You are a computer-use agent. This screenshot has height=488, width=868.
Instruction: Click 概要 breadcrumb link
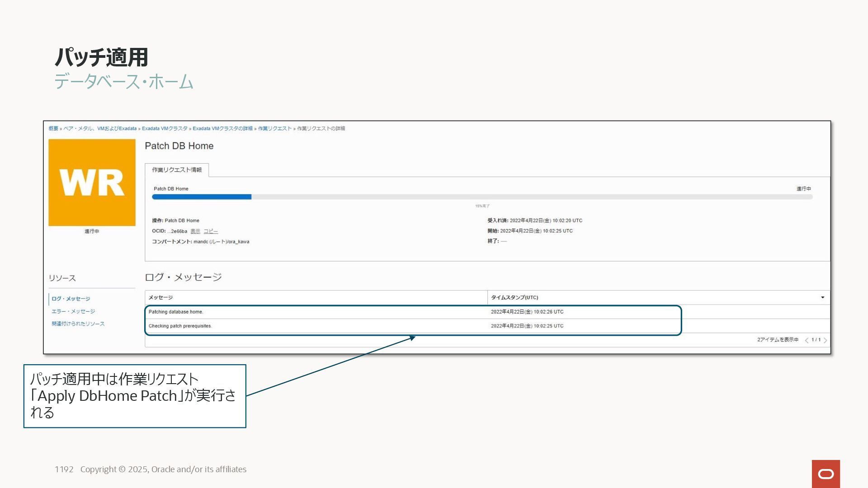[53, 128]
